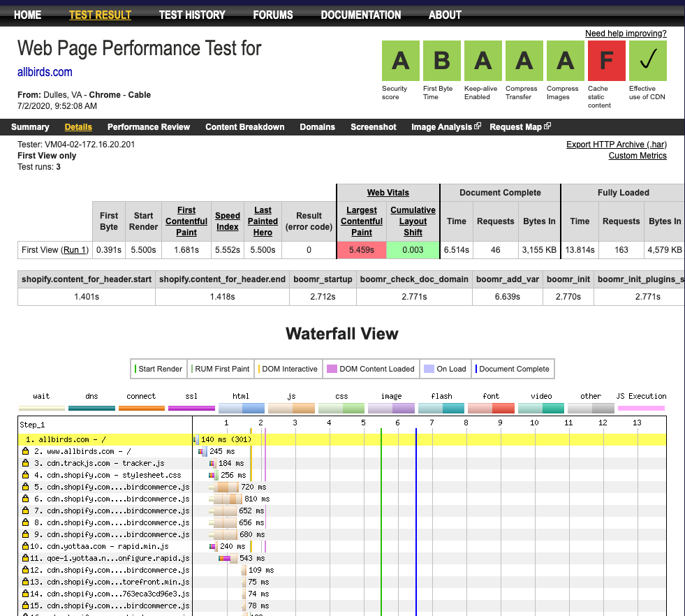Click the green Start Render legend marker
This screenshot has width=685, height=616.
(x=135, y=369)
